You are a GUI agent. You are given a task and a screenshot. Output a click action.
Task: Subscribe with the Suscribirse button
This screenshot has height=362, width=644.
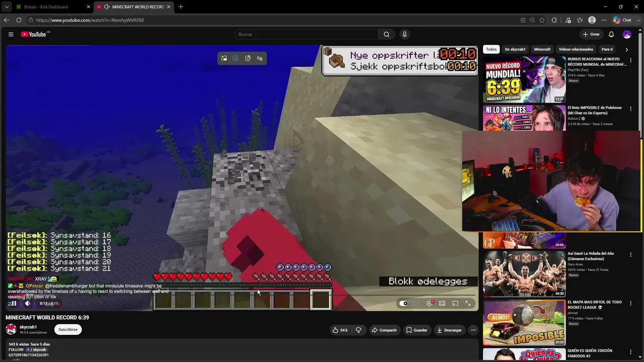pos(68,329)
